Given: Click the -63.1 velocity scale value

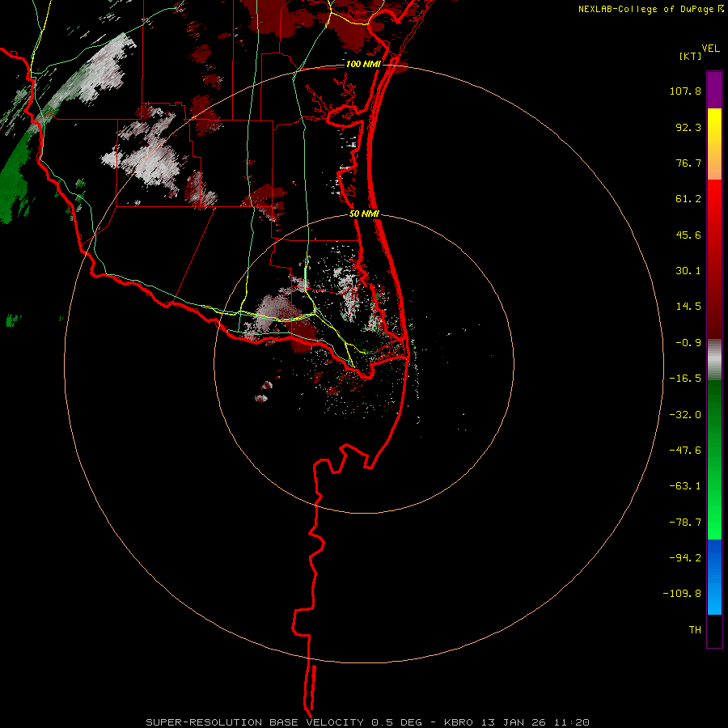Looking at the screenshot, I should tap(685, 486).
